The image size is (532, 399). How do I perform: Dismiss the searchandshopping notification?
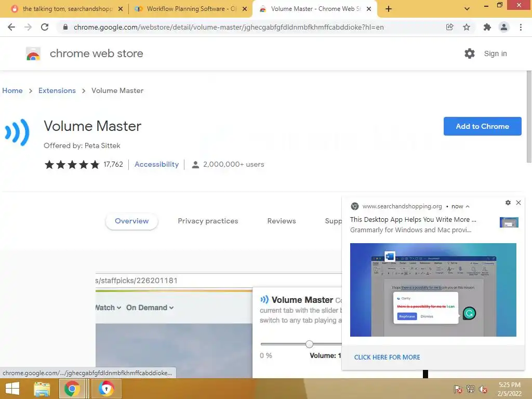(x=518, y=203)
